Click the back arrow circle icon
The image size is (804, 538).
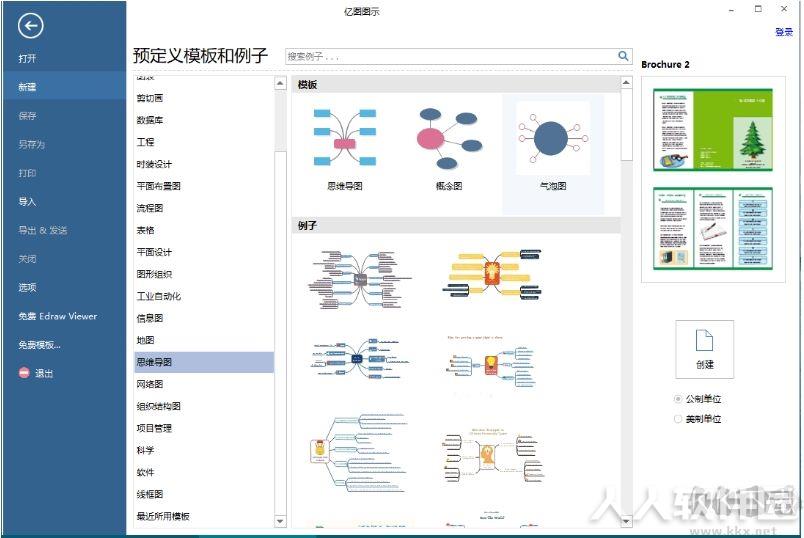pyautogui.click(x=30, y=26)
